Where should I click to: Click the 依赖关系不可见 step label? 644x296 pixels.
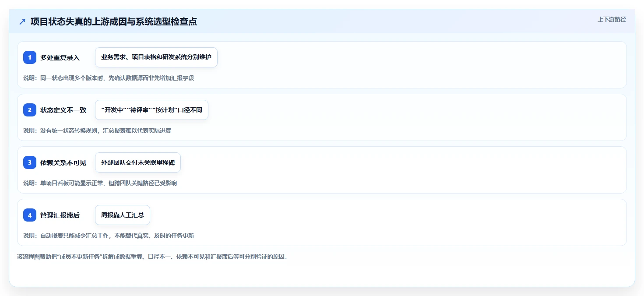click(x=63, y=162)
